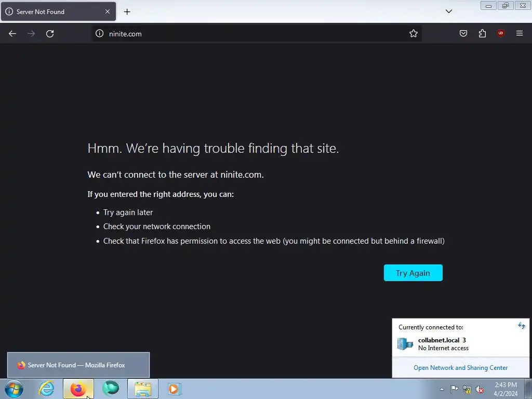Viewport: 532px width, 399px height.
Task: Bookmark this page with the star icon
Action: [x=413, y=33]
